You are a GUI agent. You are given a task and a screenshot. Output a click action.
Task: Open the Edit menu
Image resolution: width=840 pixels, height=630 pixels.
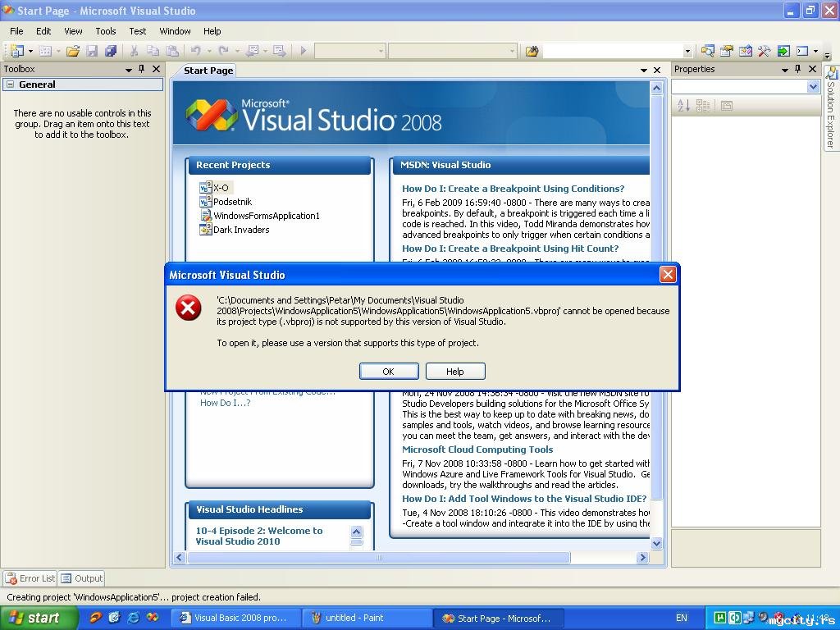point(43,31)
